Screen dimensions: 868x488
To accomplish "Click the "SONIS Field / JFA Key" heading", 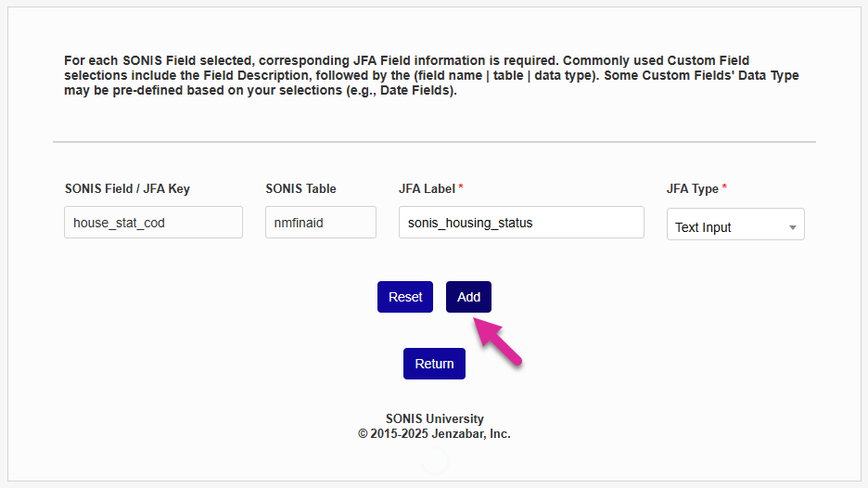I will click(127, 188).
